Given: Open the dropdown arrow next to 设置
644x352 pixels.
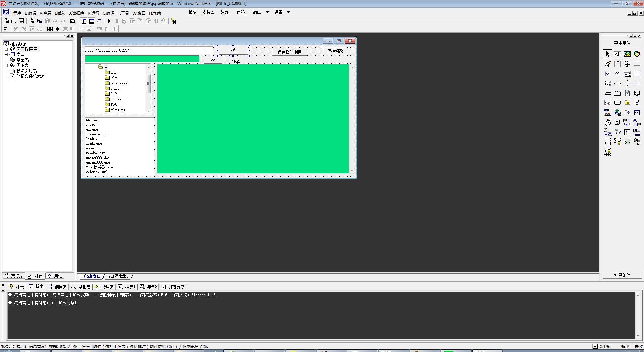Looking at the screenshot, I should pos(289,12).
